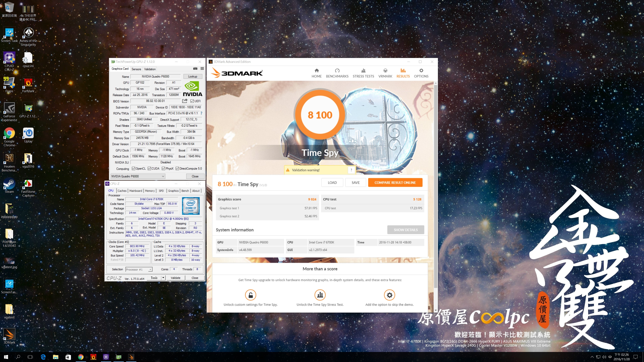Toggle the DirectCompute 5.0 checkbox
Viewport: 644px width, 362px height.
(177, 168)
